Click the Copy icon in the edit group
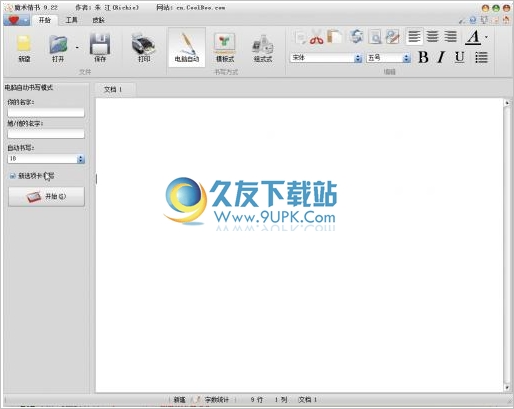The height and width of the screenshot is (409, 514). 301,37
